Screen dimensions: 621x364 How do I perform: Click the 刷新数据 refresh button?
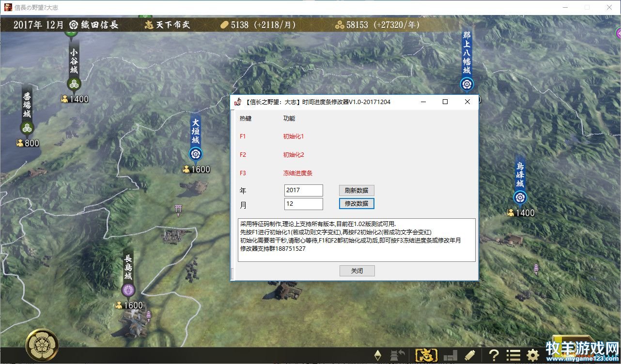tap(357, 190)
